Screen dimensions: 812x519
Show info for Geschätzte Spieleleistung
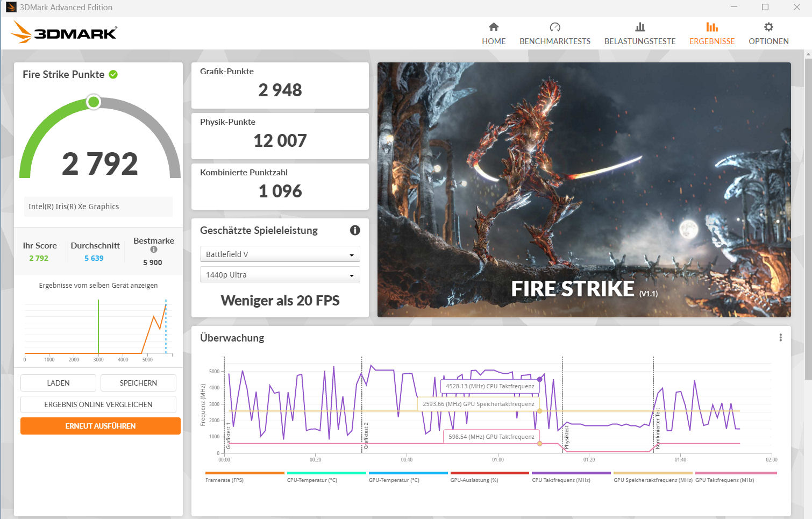(x=355, y=230)
